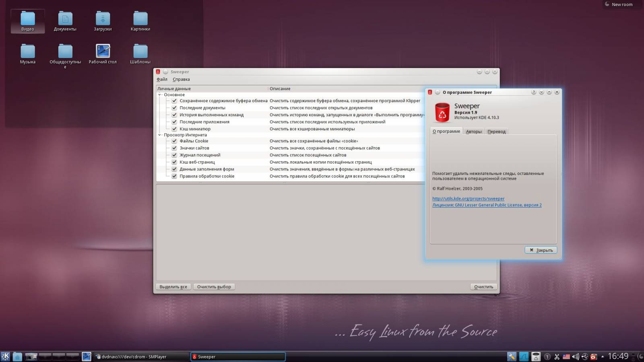
Task: Toggle Значки сайтов checkbox
Action: coord(174,148)
